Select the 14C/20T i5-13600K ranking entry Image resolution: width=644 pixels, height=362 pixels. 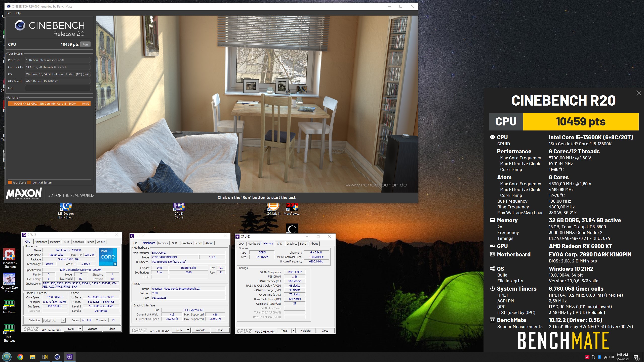point(49,104)
